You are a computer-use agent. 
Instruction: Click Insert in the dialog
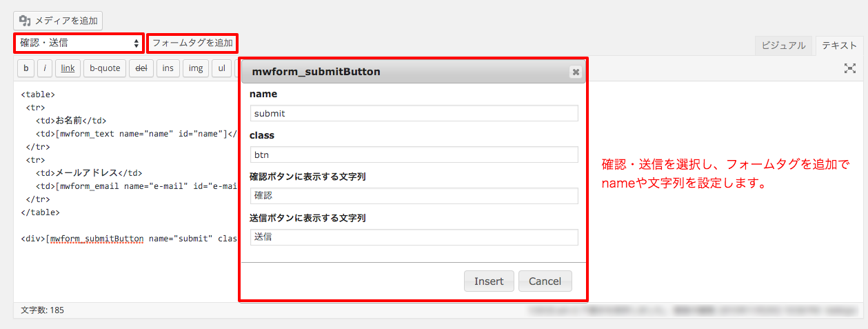(489, 281)
